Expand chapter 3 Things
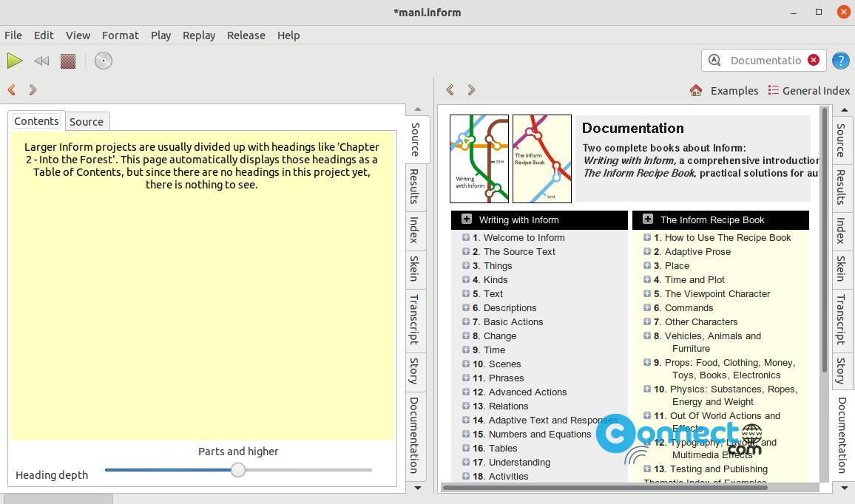This screenshot has width=855, height=504. click(466, 266)
